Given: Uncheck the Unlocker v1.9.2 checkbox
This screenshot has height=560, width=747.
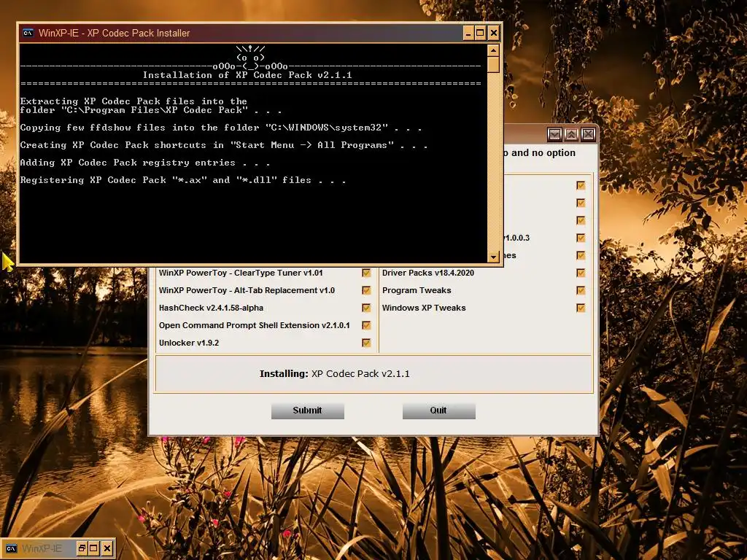Looking at the screenshot, I should coord(366,343).
